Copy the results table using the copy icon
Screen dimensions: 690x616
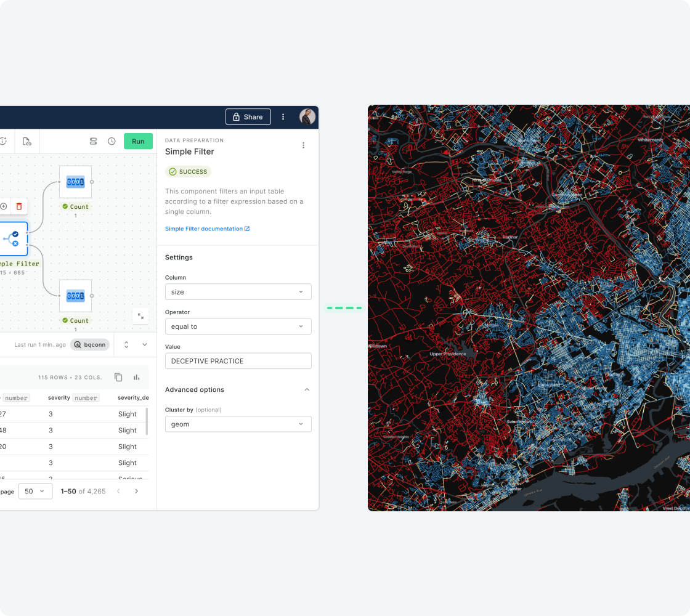click(x=118, y=377)
